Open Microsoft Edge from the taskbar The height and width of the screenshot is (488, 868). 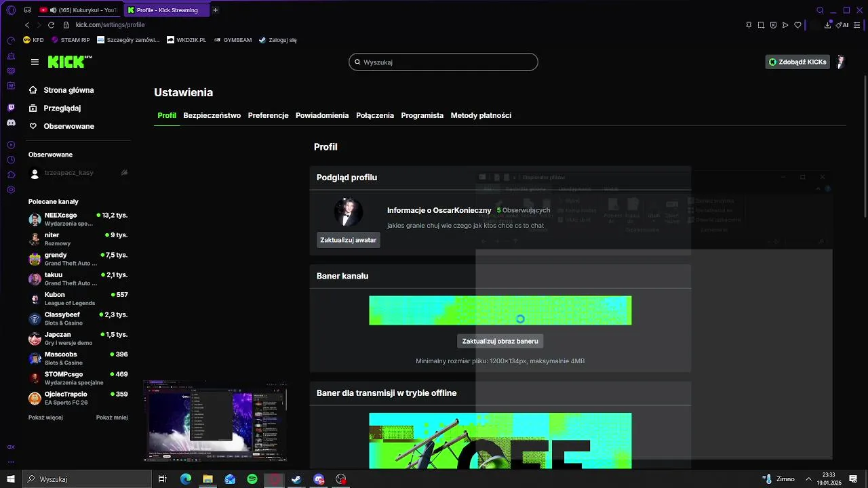(x=186, y=479)
